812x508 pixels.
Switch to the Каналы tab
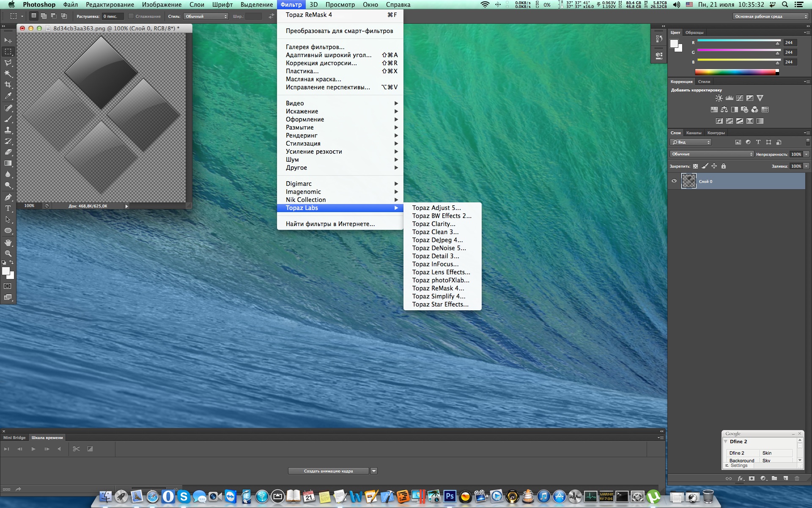pos(694,133)
